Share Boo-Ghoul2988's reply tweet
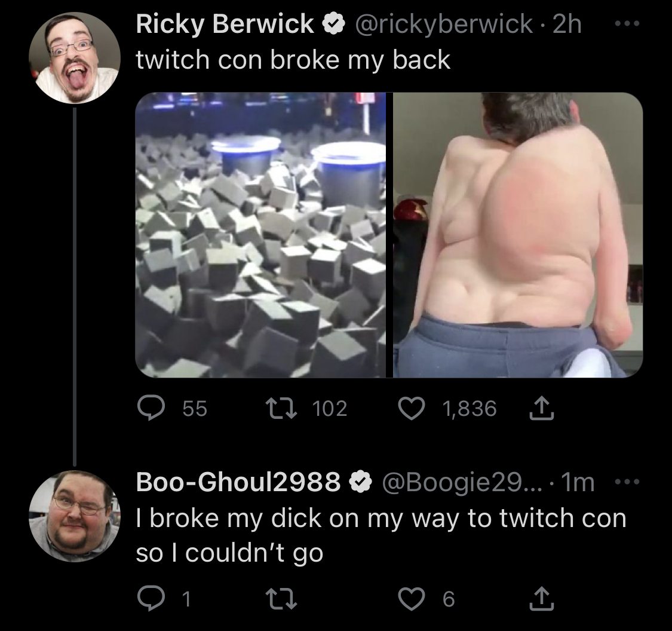Screen dimensions: 672x631 tap(542, 598)
